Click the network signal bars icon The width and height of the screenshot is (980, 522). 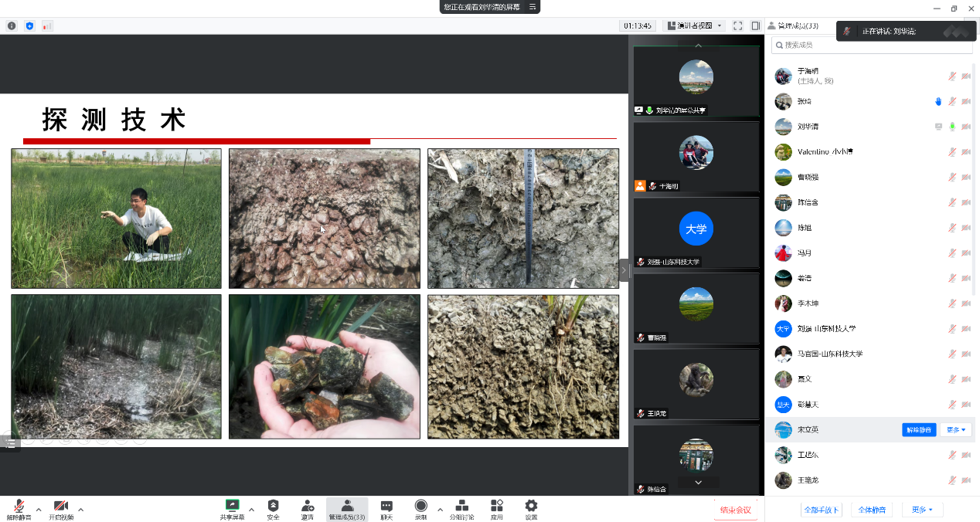(x=47, y=25)
